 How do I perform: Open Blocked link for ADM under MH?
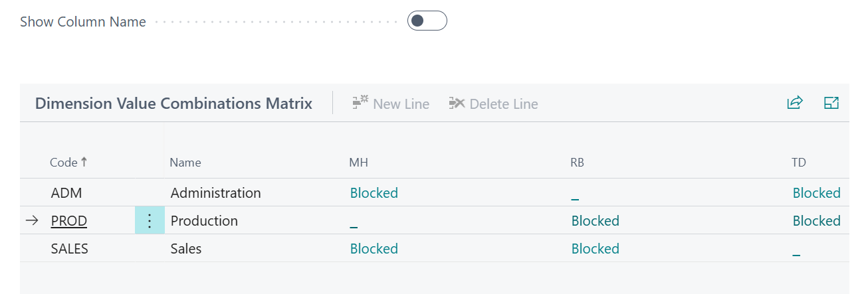374,193
